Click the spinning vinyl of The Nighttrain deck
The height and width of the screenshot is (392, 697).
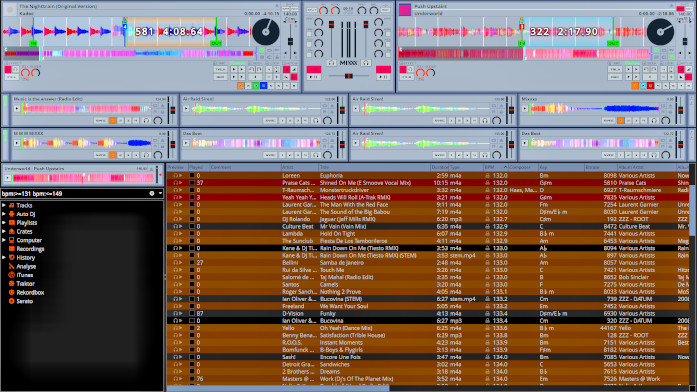265,32
